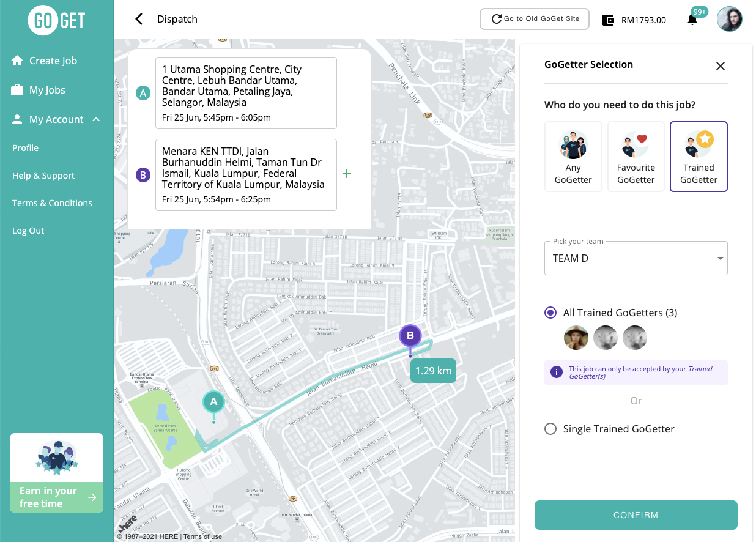This screenshot has height=542, width=756.
Task: Open Help & Support
Action: tap(43, 176)
